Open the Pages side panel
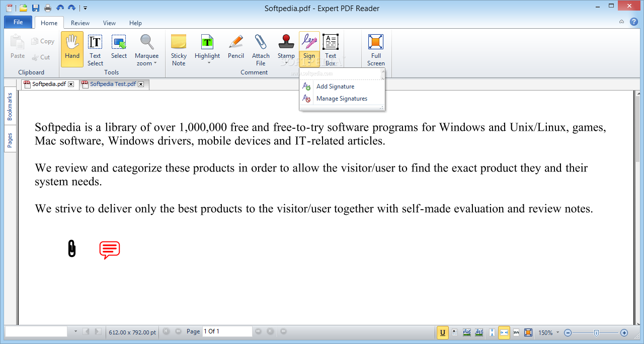The height and width of the screenshot is (344, 644). pos(10,139)
